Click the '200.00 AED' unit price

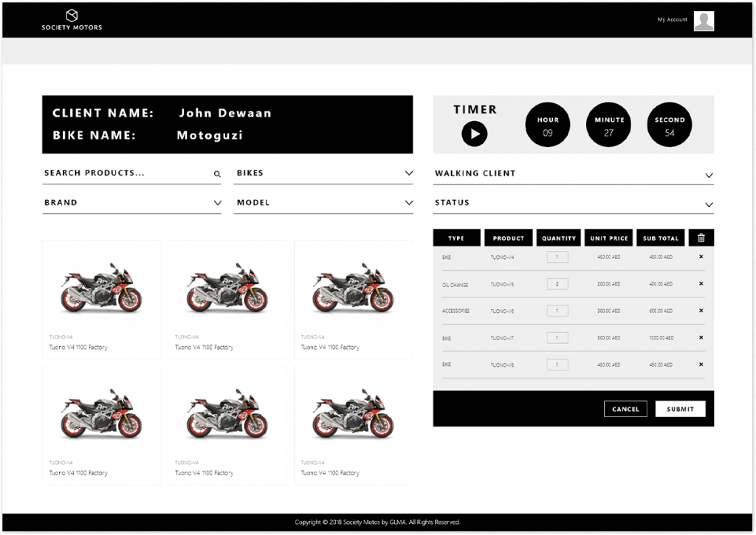point(609,284)
